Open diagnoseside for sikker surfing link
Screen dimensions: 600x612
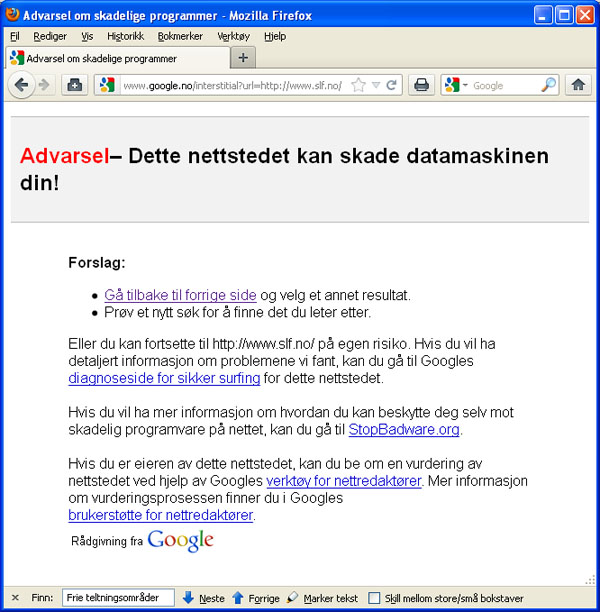[x=164, y=378]
